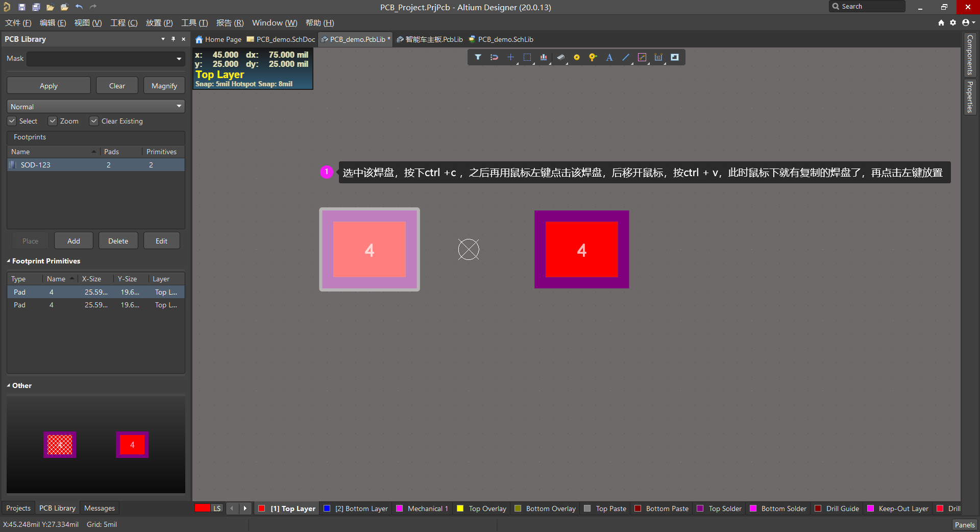Open the 编辑 (E) menu

(x=53, y=23)
